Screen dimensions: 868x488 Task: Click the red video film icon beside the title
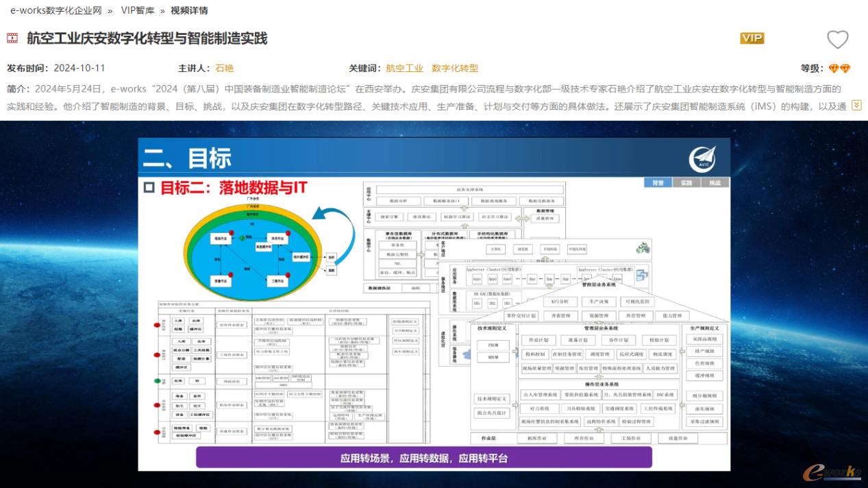click(12, 38)
